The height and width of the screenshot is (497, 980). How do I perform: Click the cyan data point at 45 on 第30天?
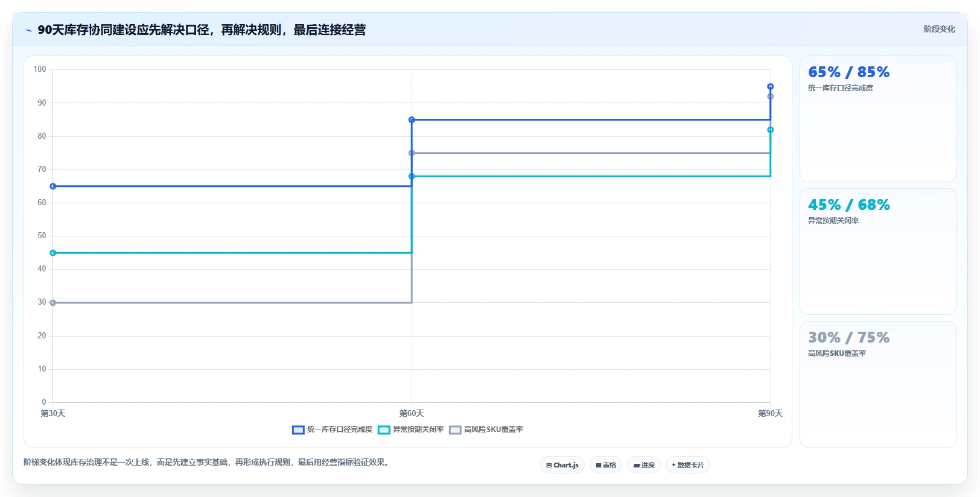tap(53, 253)
